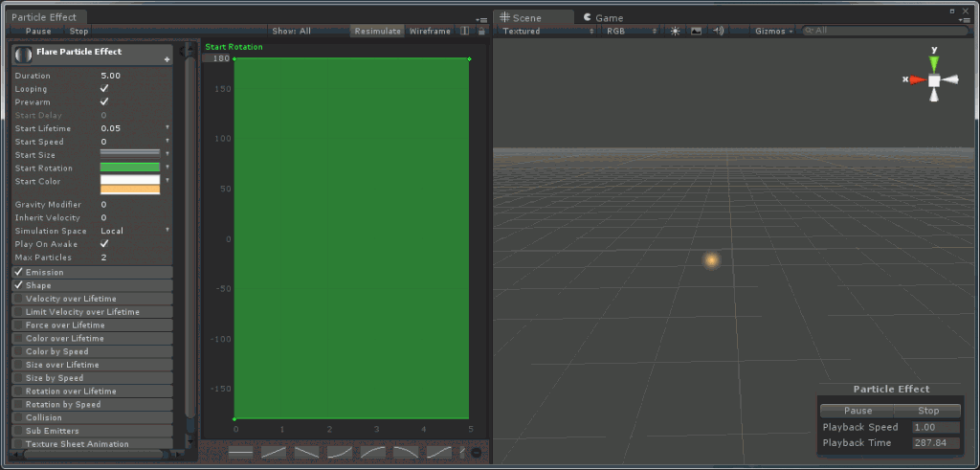Toggle the Resimulate button

pyautogui.click(x=377, y=31)
